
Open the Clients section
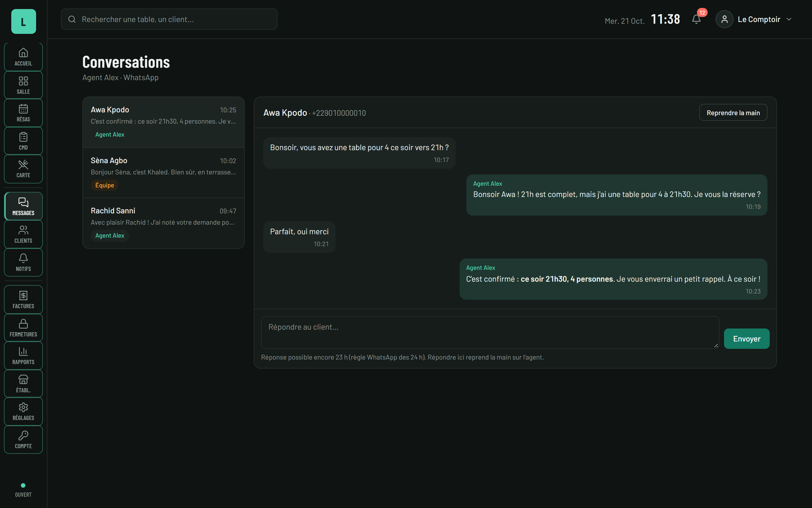(23, 234)
